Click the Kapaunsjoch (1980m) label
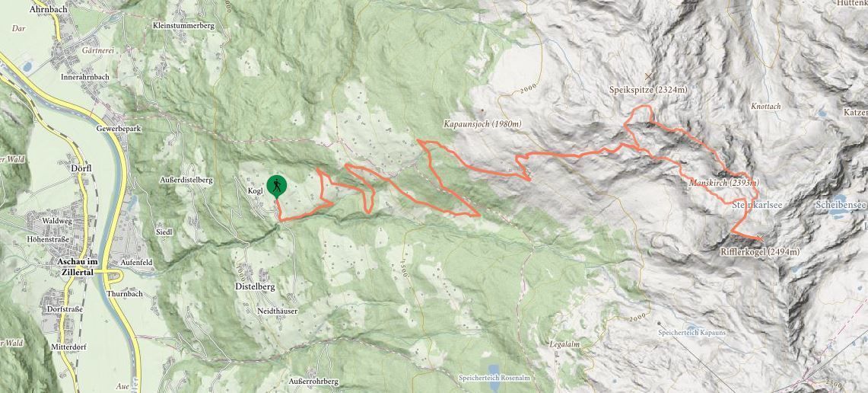This screenshot has width=868, height=393. (482, 124)
